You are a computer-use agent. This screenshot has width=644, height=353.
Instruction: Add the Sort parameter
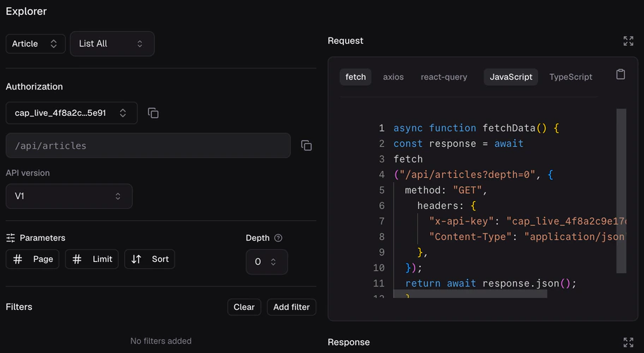click(x=150, y=259)
